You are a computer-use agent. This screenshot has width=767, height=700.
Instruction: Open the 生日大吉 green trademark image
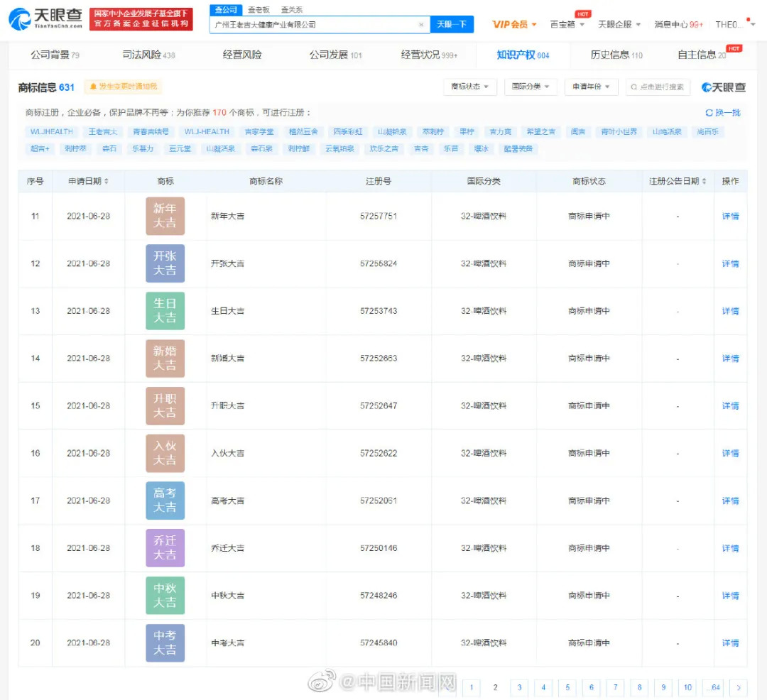click(165, 311)
